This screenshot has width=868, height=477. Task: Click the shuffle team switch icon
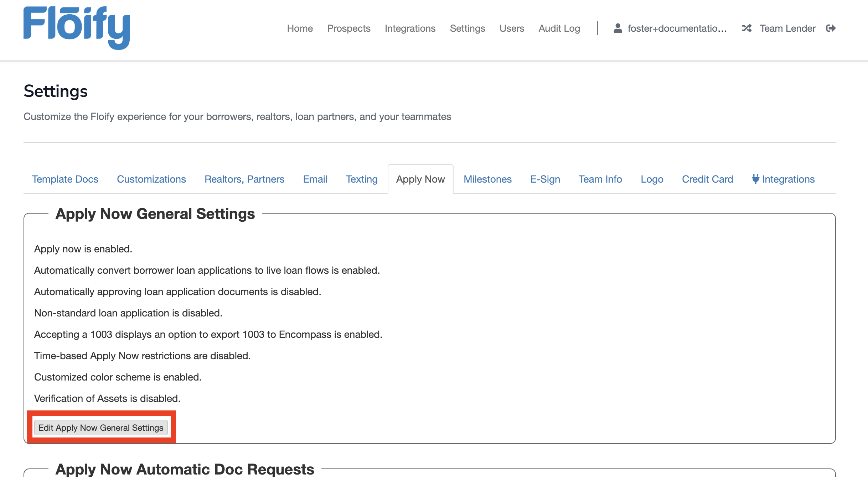click(x=746, y=28)
